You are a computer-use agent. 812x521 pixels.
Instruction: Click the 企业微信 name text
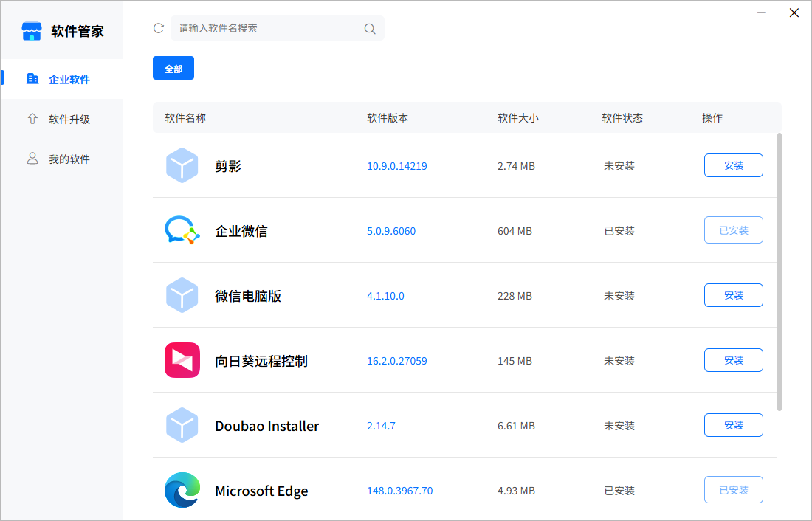(241, 231)
